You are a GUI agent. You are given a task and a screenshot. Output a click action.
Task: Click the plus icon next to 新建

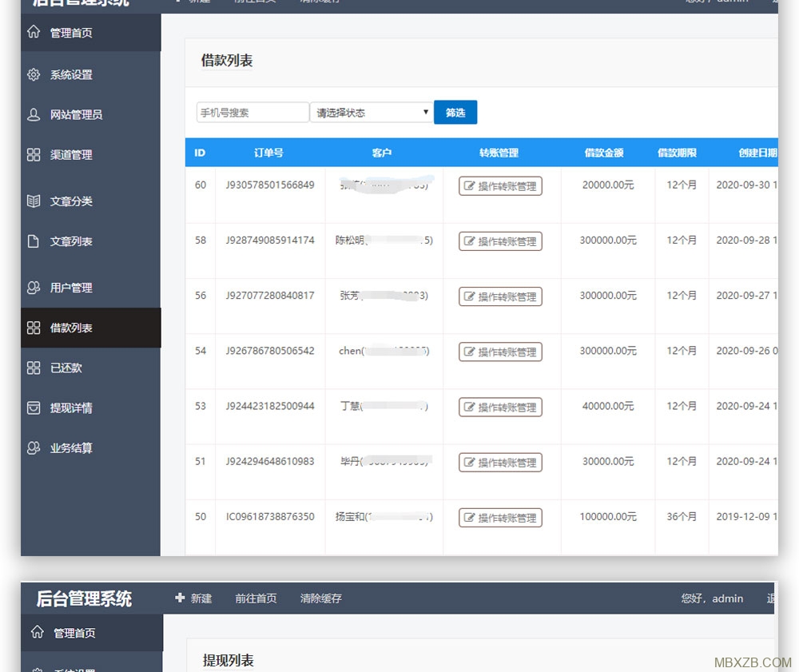click(x=179, y=598)
